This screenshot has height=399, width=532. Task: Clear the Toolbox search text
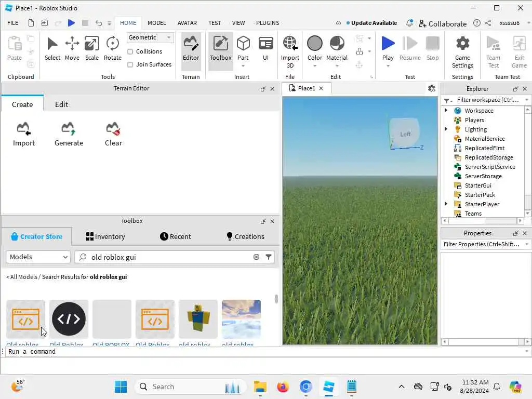click(256, 257)
